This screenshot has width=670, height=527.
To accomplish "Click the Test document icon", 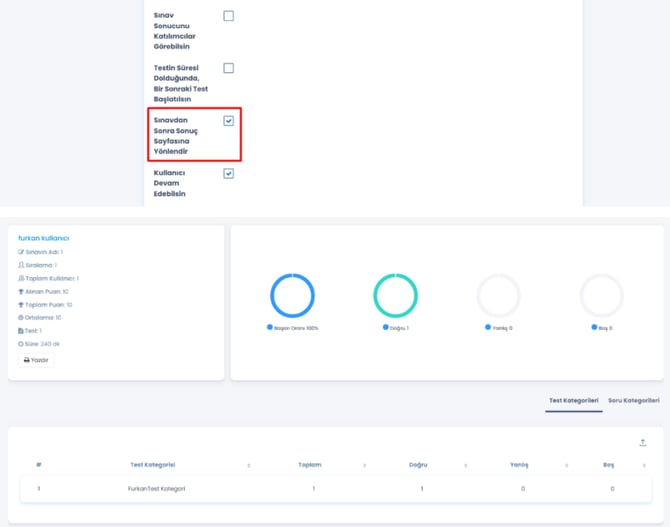I will (21, 330).
